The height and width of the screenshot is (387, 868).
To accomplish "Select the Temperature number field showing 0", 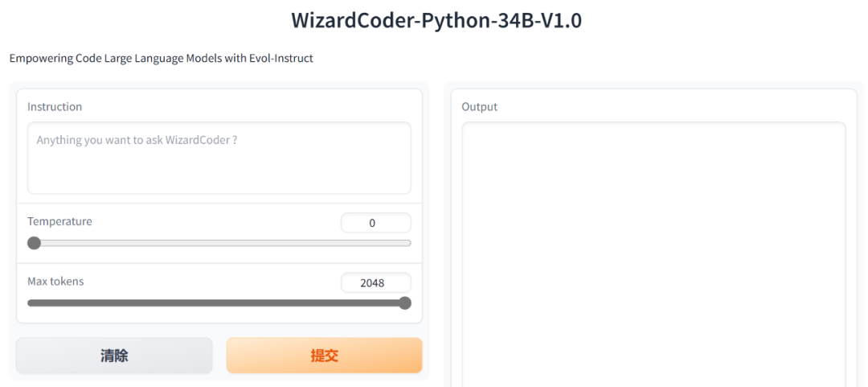I will click(x=376, y=223).
